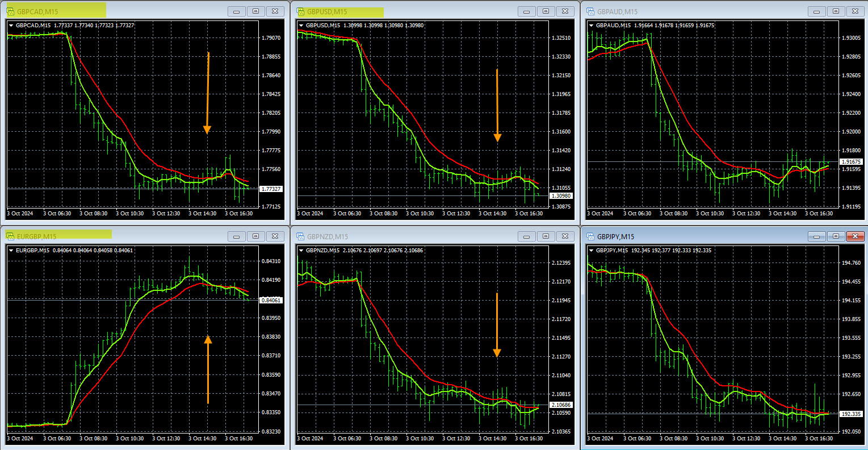Restore the GBPJPY chart window
Screen dimensions: 868x450
point(836,236)
